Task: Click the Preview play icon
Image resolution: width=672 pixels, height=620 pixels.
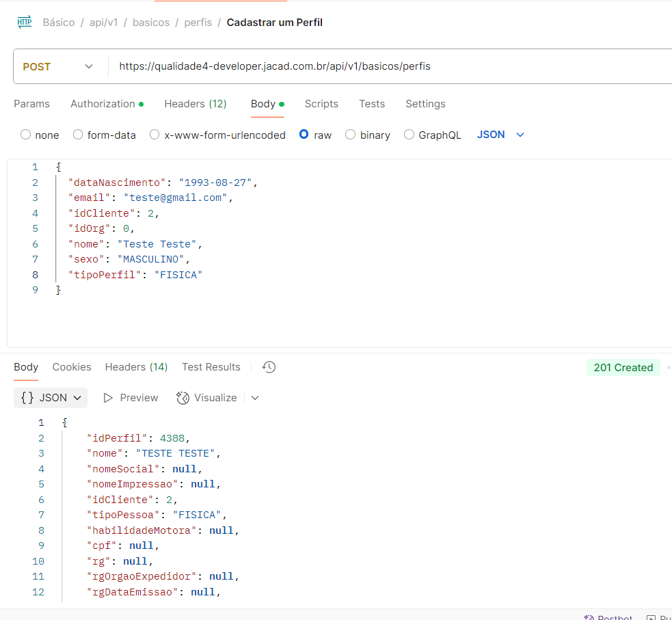Action: pos(108,398)
